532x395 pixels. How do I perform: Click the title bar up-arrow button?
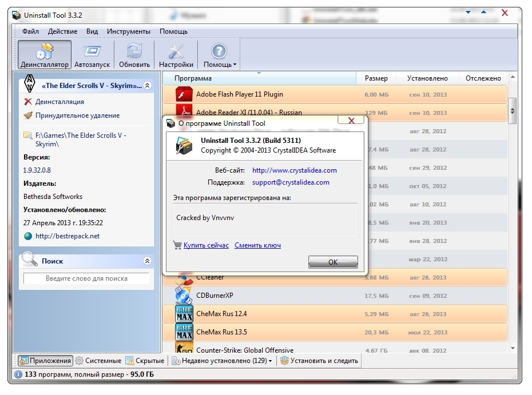[483, 12]
